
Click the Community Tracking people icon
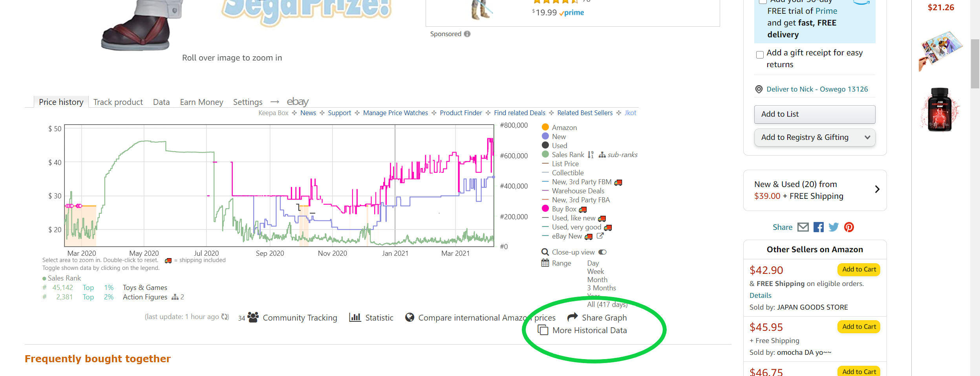pos(253,317)
